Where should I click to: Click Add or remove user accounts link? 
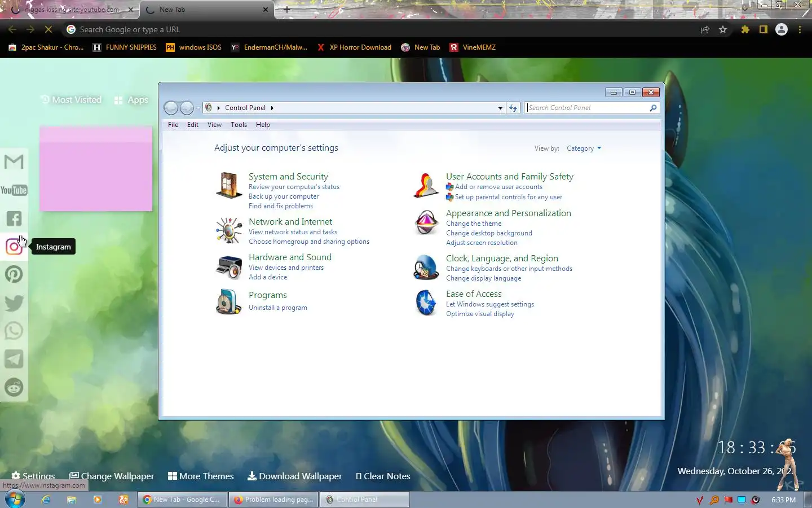click(x=498, y=187)
